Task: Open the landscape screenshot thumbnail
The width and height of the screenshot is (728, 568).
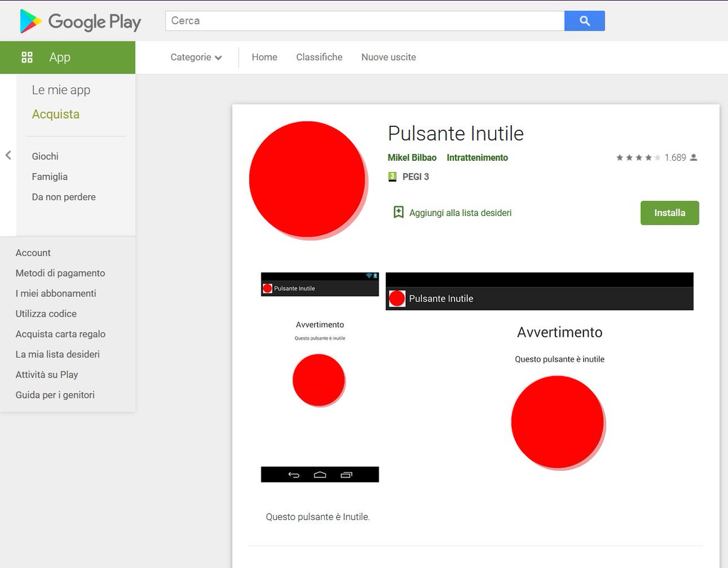Action: (x=539, y=377)
